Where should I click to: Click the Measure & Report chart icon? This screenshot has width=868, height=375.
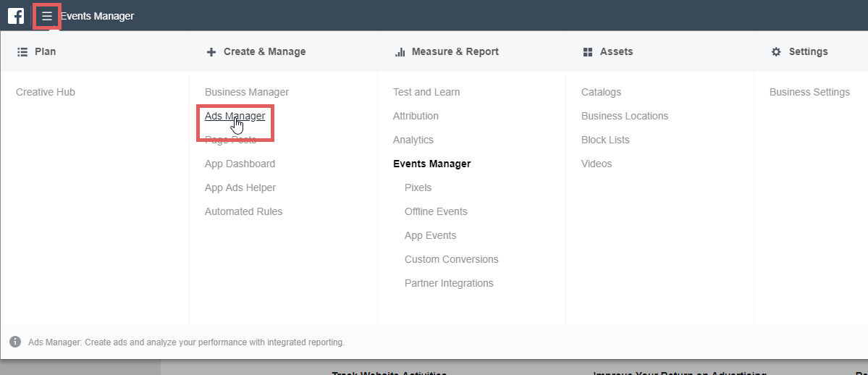(x=400, y=52)
